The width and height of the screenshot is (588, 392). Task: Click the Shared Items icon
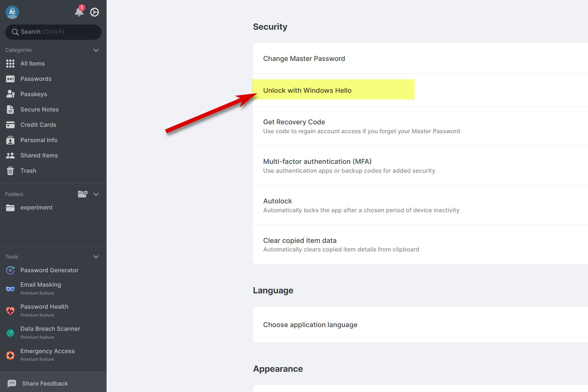(10, 155)
